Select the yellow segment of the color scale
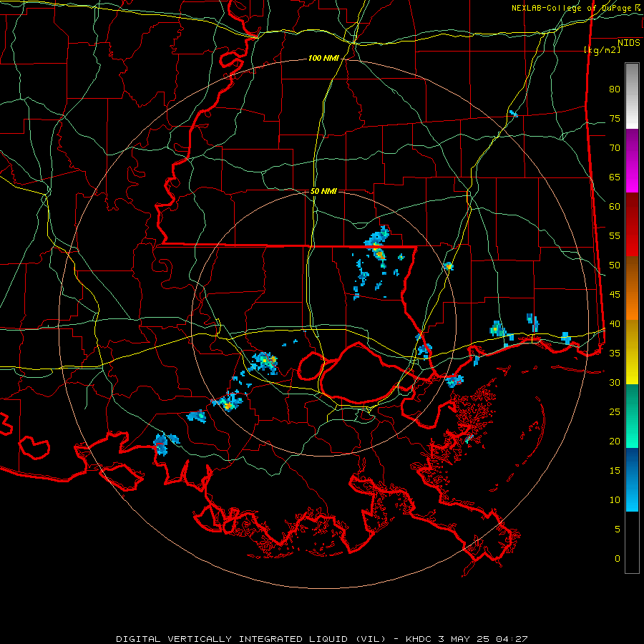 tap(632, 352)
